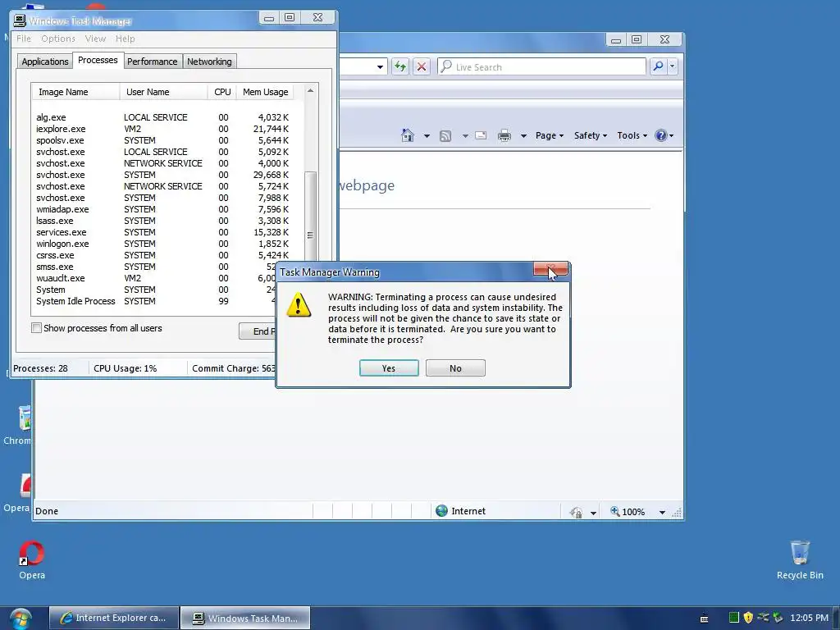Sort processes by User Name column

point(163,92)
